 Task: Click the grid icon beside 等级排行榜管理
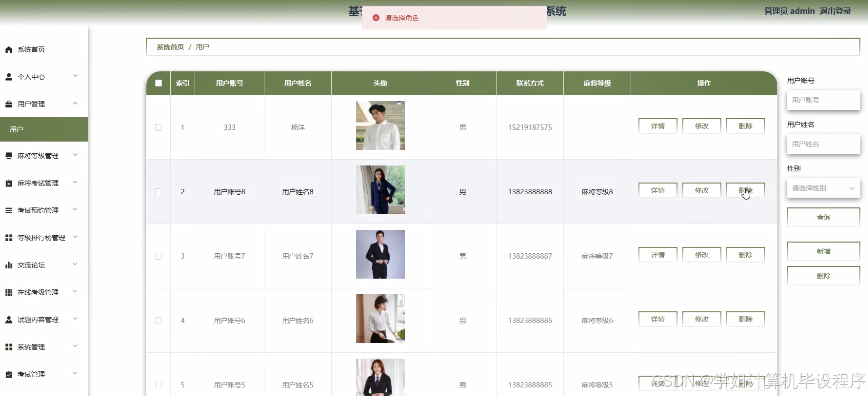click(x=9, y=238)
